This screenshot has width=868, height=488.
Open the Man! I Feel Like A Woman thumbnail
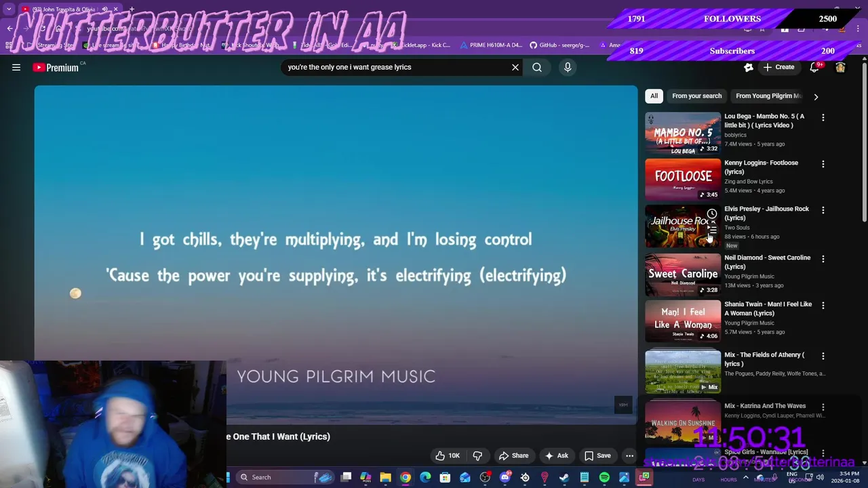coord(683,321)
